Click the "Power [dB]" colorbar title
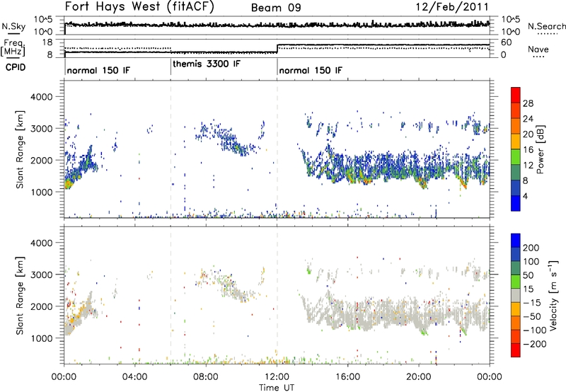566x392 pixels. click(x=540, y=149)
